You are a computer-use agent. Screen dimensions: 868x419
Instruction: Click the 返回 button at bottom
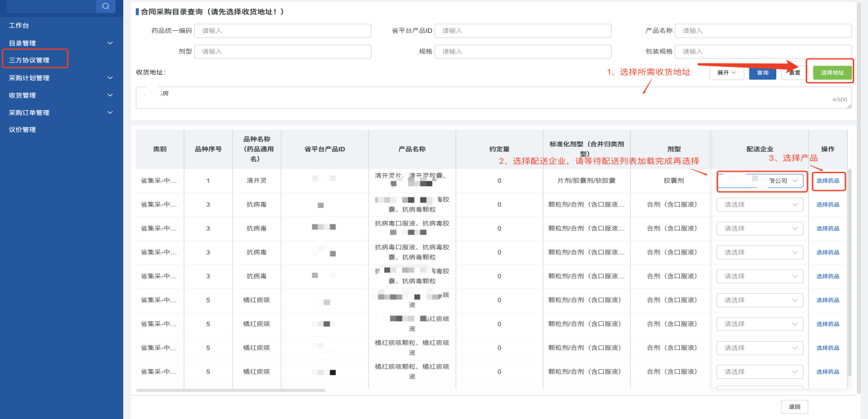(x=795, y=407)
